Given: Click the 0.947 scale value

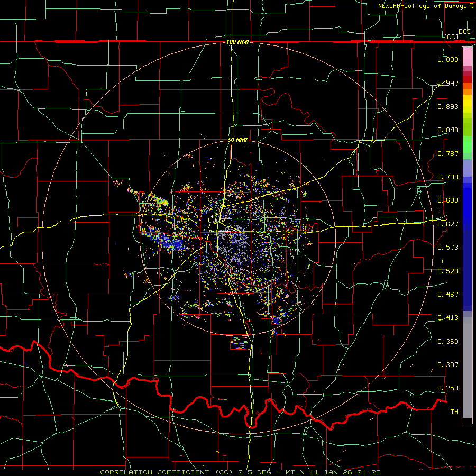Looking at the screenshot, I should (x=448, y=83).
